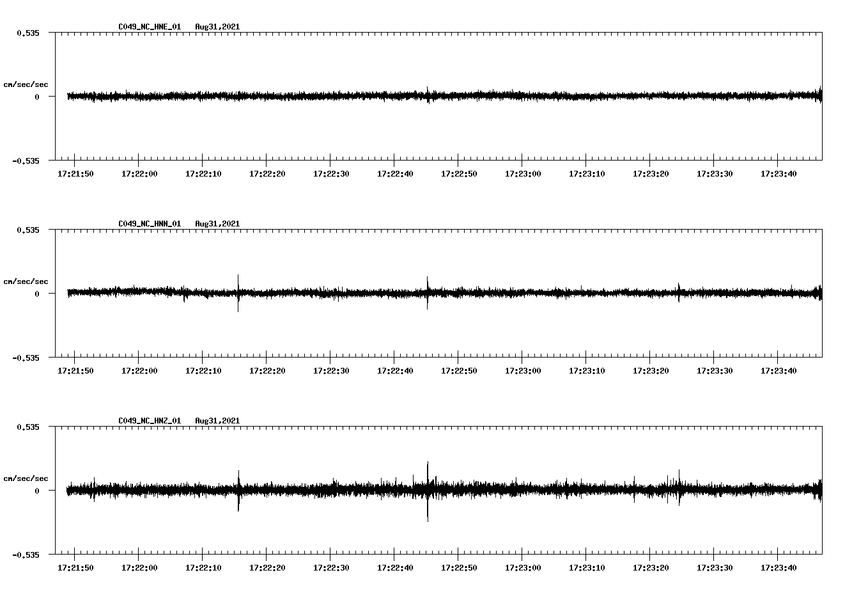Click the C049_NC_HNN_01 plot title
868x591 pixels.
(150, 224)
